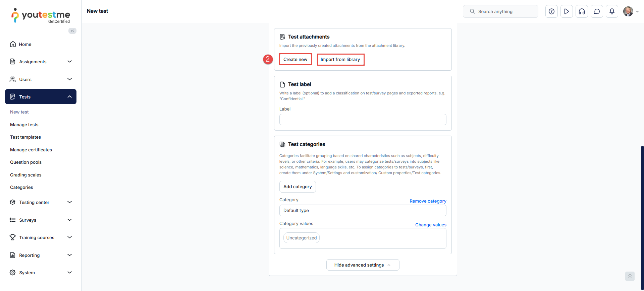This screenshot has height=291, width=644.
Task: Open the chat message icon
Action: (597, 11)
